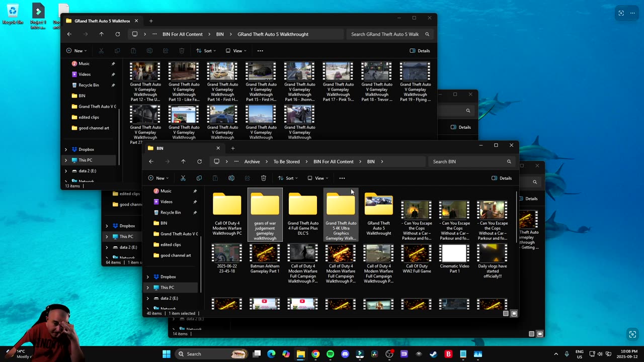
Task: Select the Daily vlogs have started video
Action: (x=492, y=261)
